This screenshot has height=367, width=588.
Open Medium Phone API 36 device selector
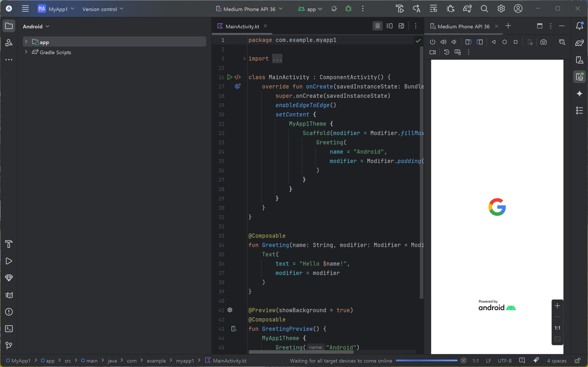[x=249, y=9]
